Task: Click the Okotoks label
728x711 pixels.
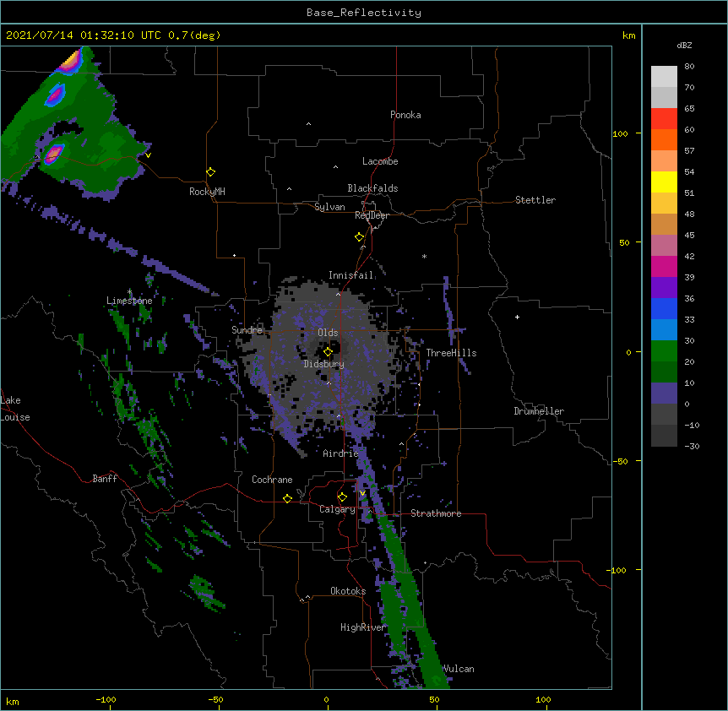Action: 348,591
